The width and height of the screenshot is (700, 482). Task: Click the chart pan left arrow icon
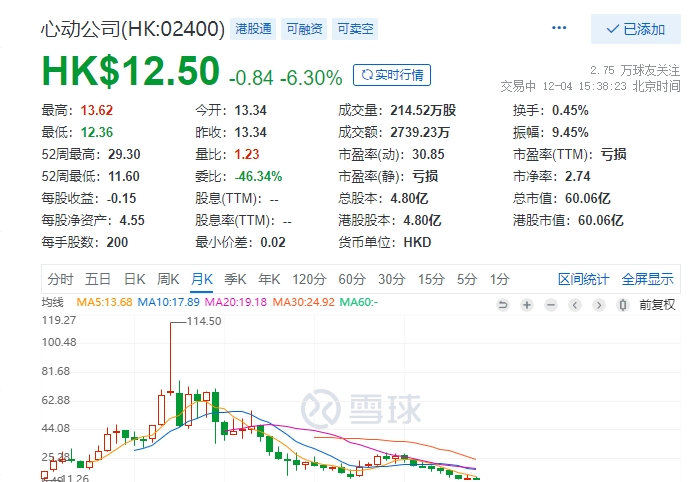575,305
